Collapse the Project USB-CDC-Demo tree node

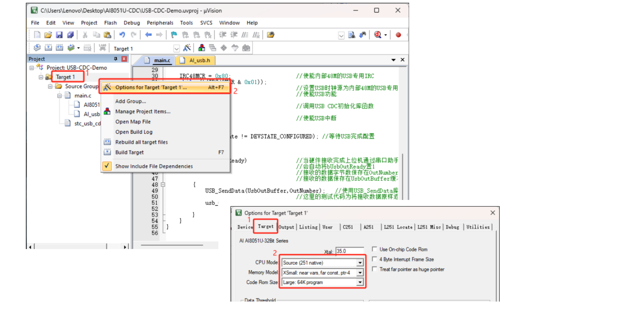point(32,68)
